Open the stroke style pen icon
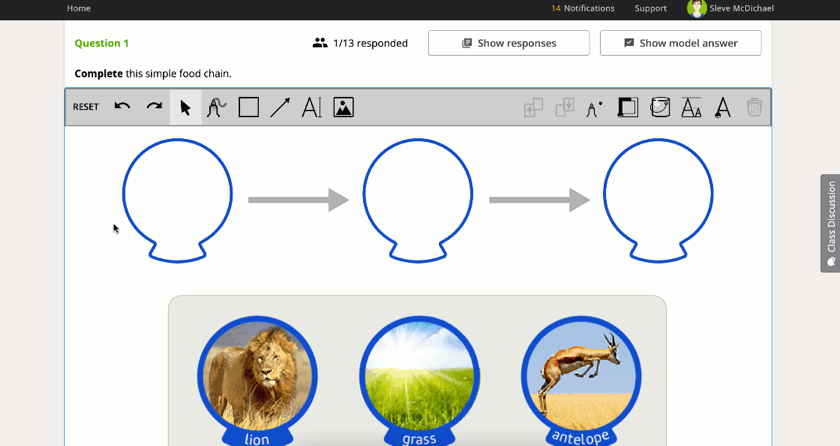Image resolution: width=840 pixels, height=446 pixels. pyautogui.click(x=595, y=109)
